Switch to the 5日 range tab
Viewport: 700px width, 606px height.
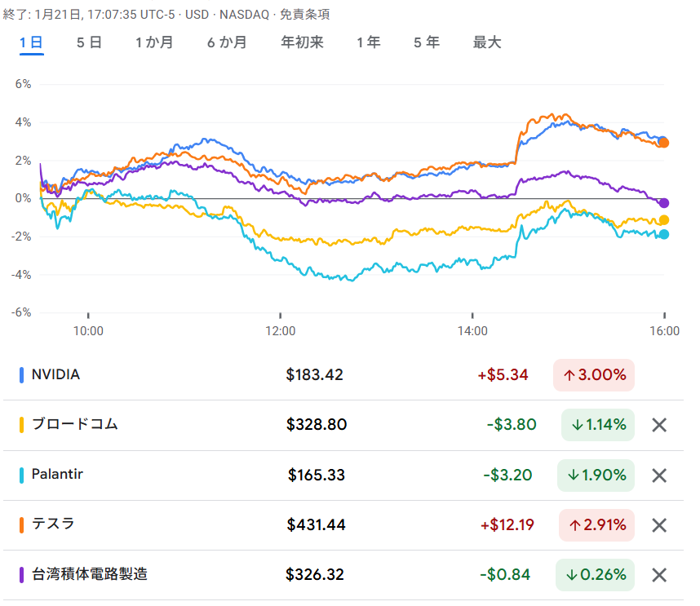pos(89,43)
